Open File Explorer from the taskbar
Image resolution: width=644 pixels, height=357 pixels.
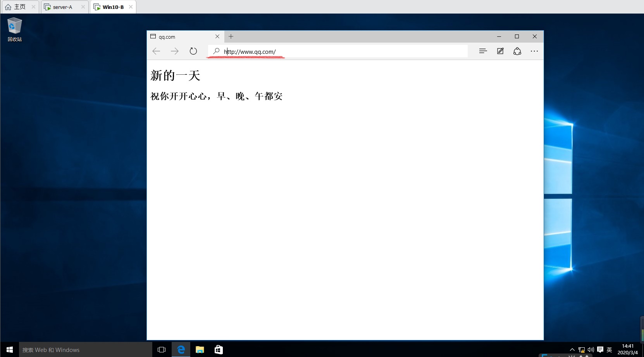pyautogui.click(x=200, y=350)
